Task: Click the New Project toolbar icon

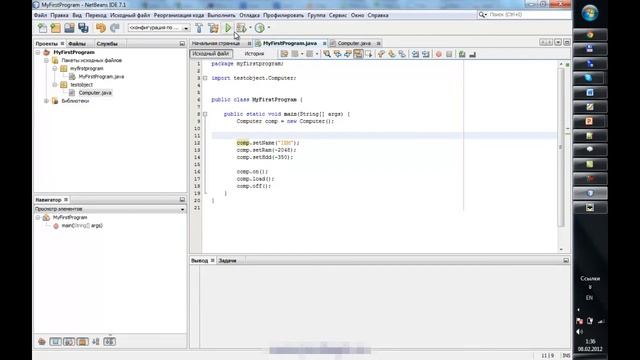Action: [56, 28]
